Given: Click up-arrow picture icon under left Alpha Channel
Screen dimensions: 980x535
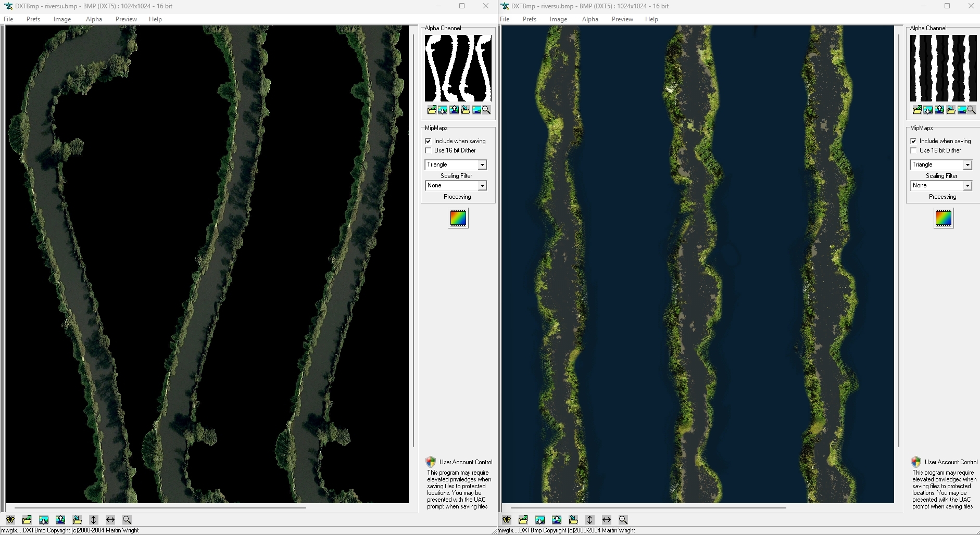Looking at the screenshot, I should coord(454,110).
